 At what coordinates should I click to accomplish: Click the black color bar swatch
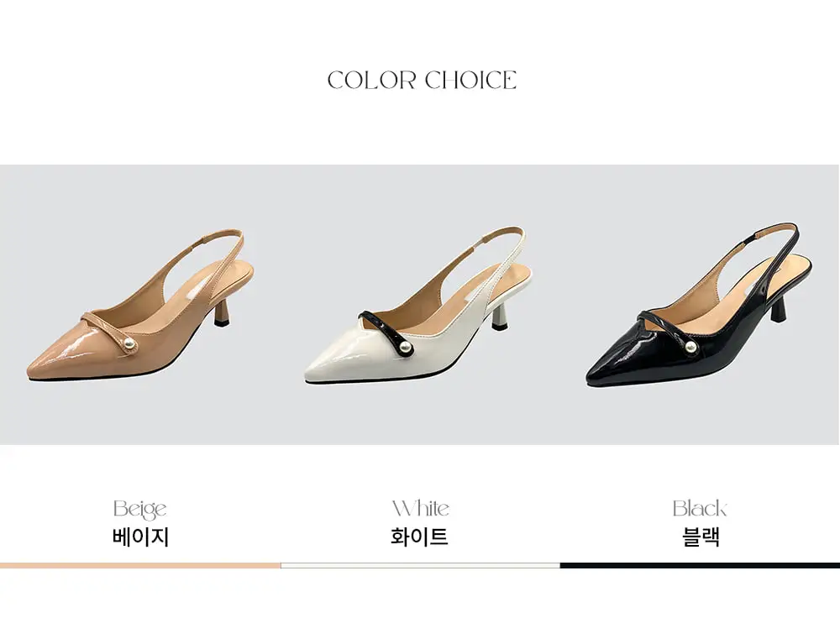coord(701,566)
